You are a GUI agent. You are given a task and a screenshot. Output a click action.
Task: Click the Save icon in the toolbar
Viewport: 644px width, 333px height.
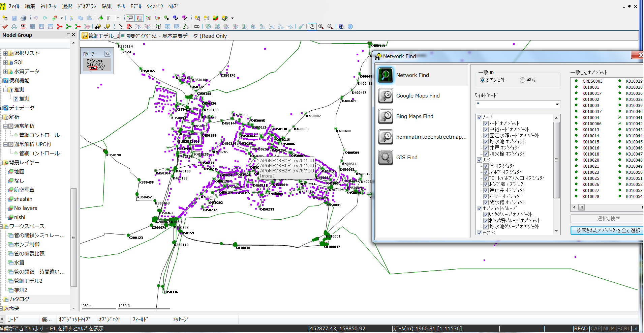pos(14,18)
